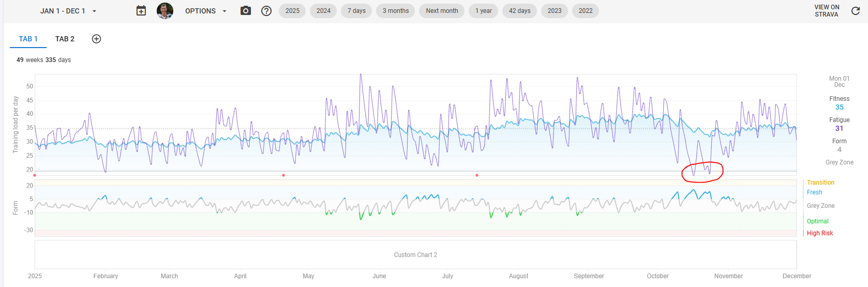Open the OPTIONS dropdown menu
This screenshot has width=868, height=287.
(205, 11)
